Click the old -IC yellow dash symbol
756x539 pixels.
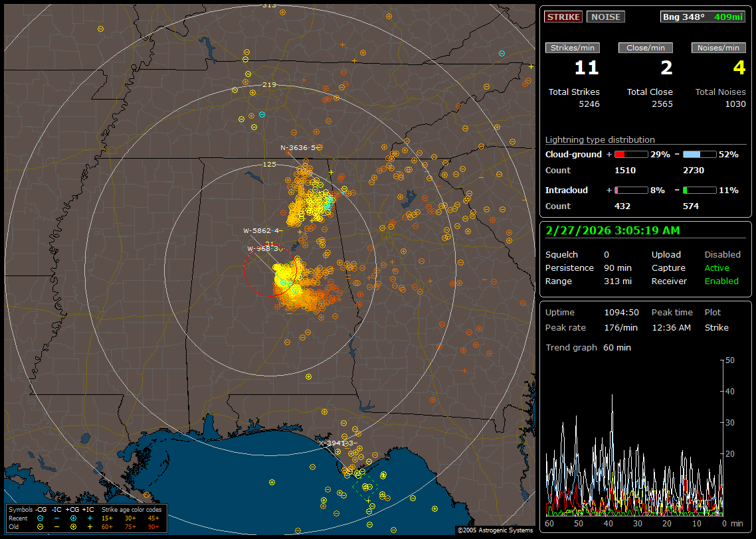coord(57,526)
